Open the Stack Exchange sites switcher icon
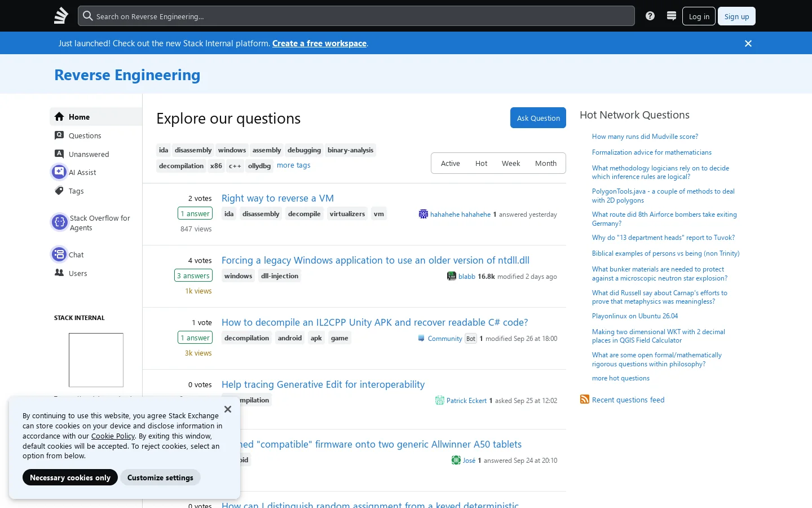The image size is (812, 508). (671, 16)
